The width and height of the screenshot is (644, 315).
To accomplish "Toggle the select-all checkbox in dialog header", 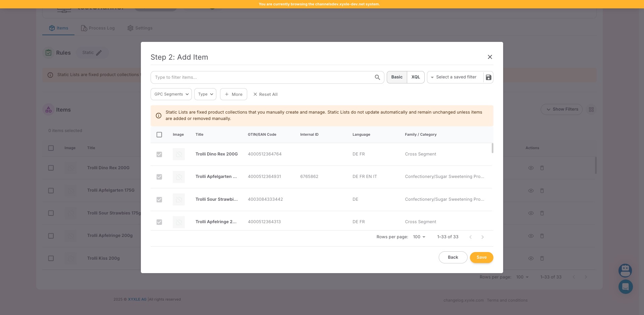I will coord(159,135).
